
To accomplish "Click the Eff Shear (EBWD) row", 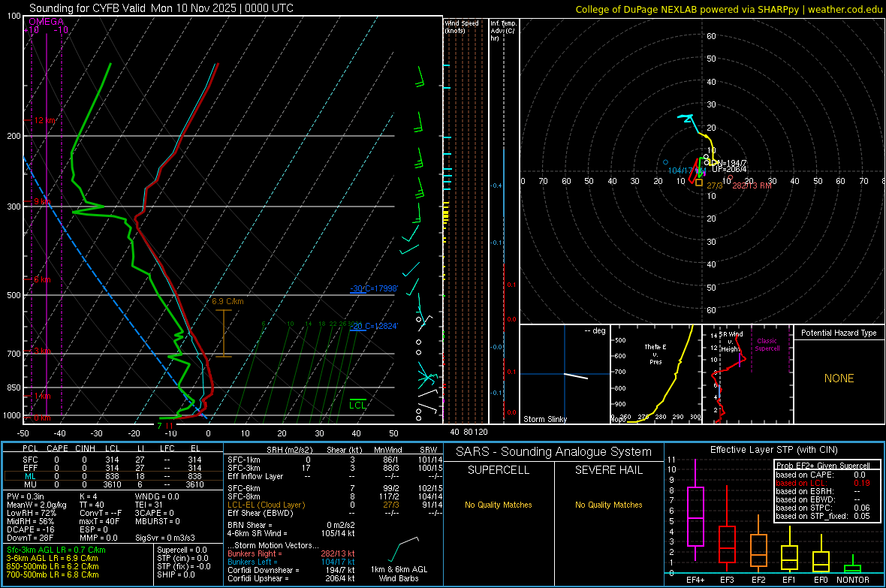I will 333,514.
